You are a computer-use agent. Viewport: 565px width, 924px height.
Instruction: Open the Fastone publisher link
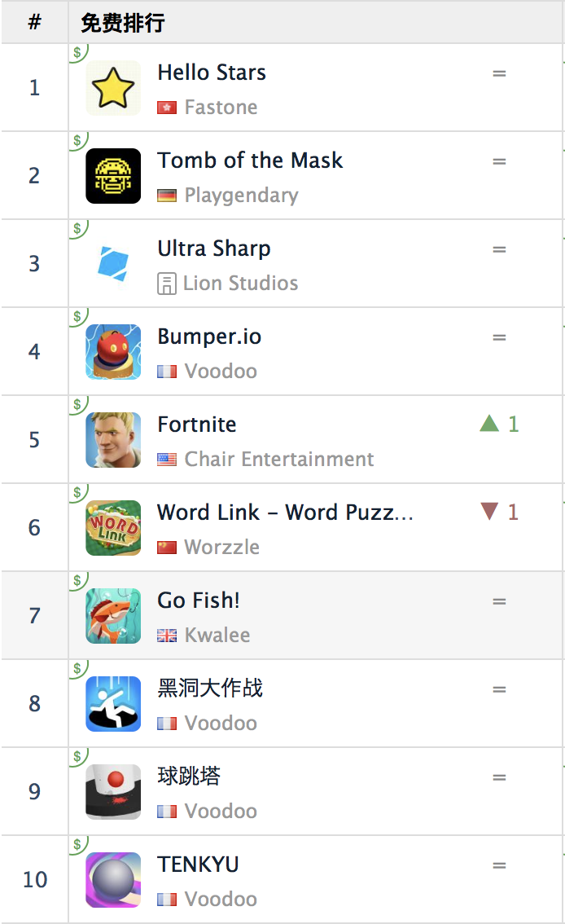[221, 108]
